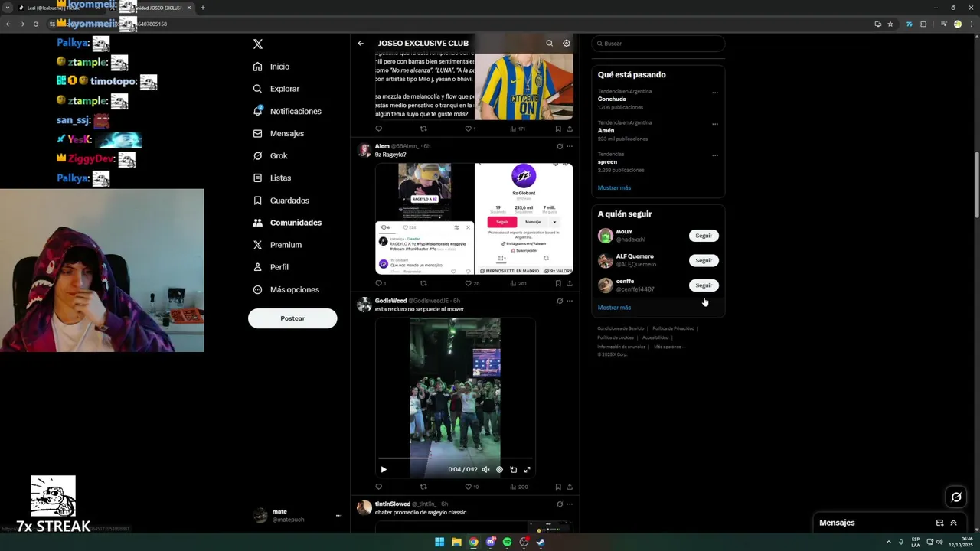980x551 pixels.
Task: Repost GodIsWeed's video post
Action: (423, 487)
